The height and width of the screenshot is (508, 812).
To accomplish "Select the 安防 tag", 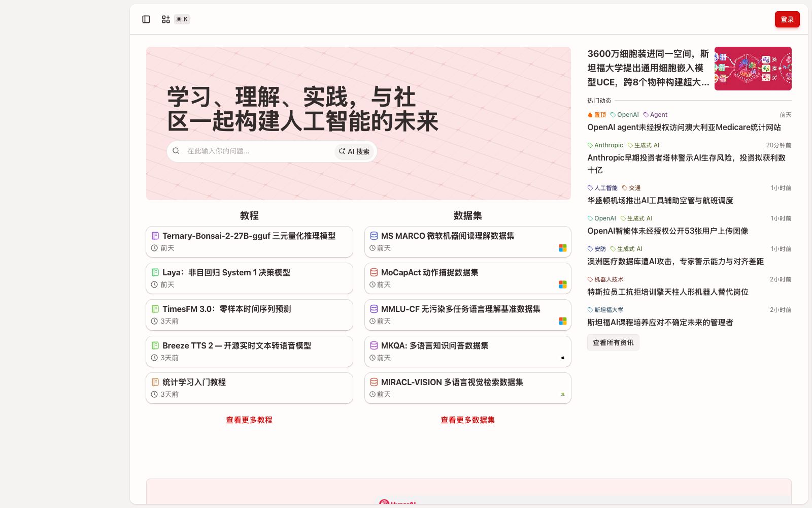I will (x=597, y=249).
